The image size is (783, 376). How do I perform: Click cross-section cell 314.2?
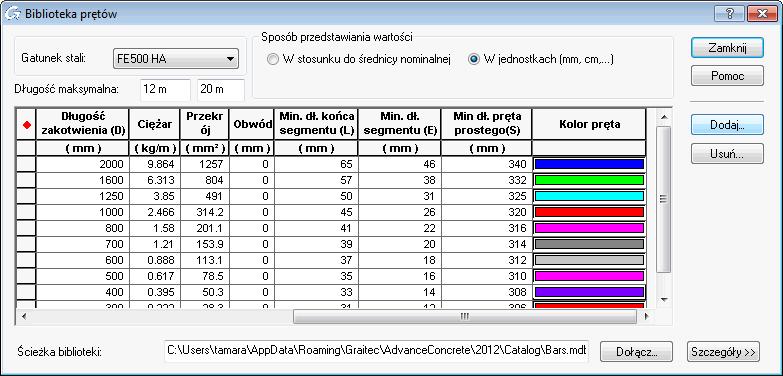[205, 212]
